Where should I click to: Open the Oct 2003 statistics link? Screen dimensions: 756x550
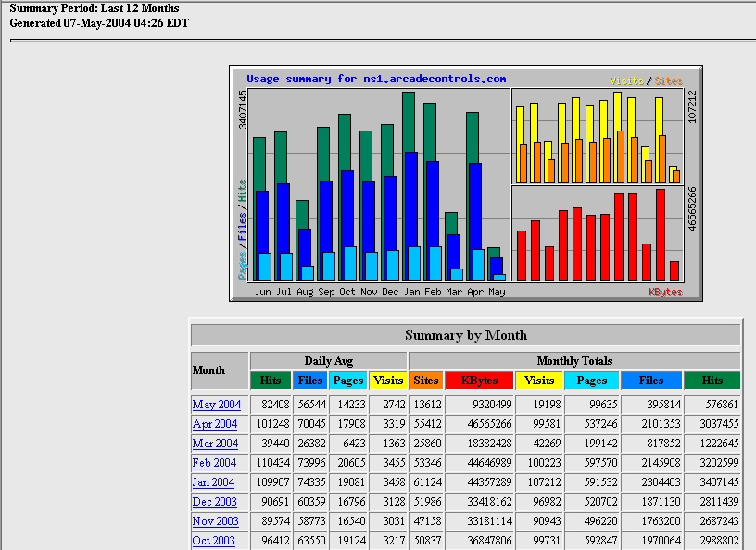pyautogui.click(x=214, y=541)
